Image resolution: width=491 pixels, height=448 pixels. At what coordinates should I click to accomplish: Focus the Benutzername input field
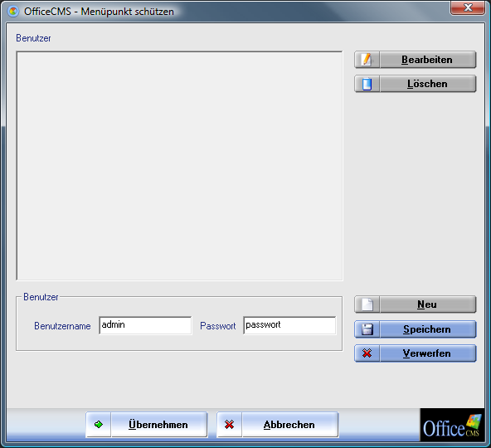145,325
